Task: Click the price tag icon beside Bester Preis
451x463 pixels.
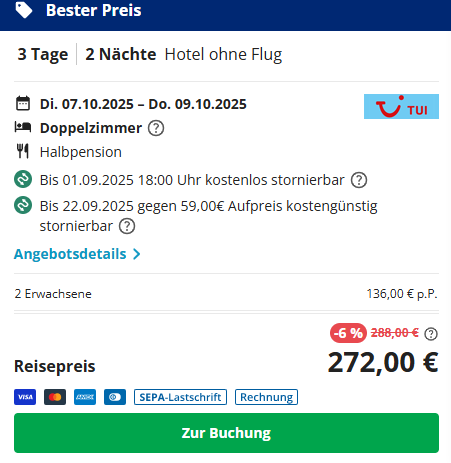Action: [x=24, y=10]
